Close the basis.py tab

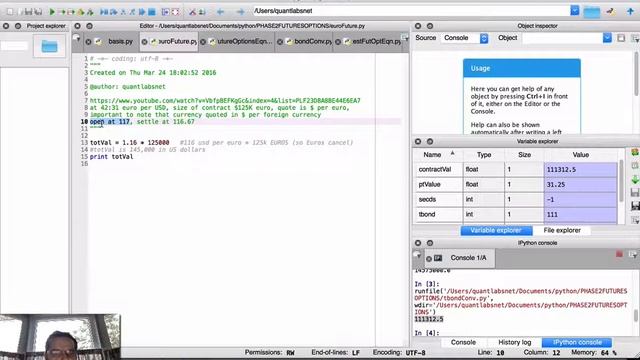(88, 42)
